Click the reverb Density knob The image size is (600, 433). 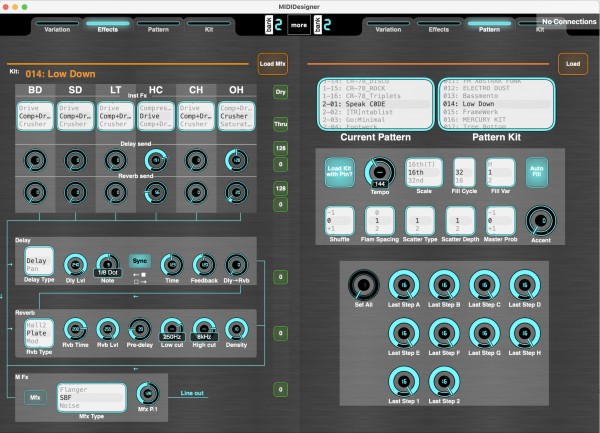click(236, 329)
